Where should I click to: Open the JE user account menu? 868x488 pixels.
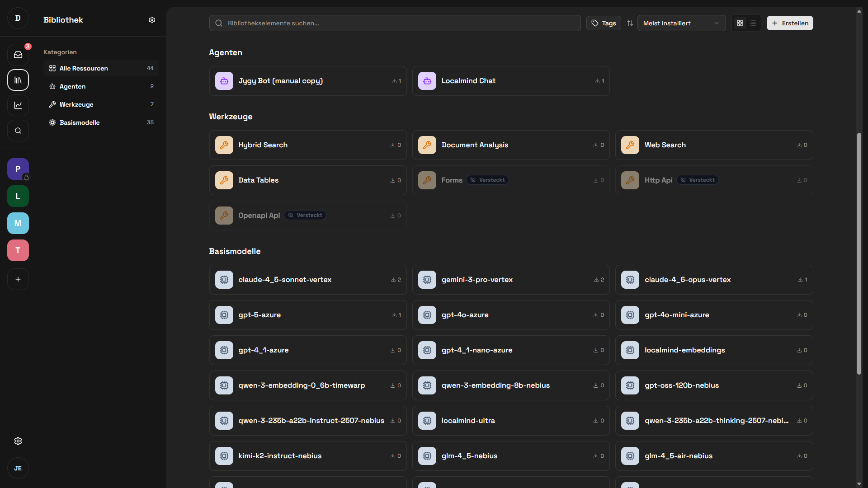tap(18, 468)
